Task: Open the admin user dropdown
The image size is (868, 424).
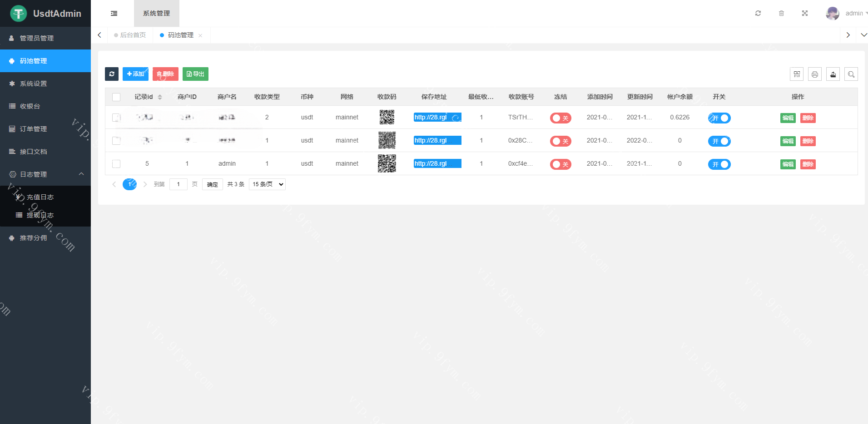Action: (x=847, y=13)
